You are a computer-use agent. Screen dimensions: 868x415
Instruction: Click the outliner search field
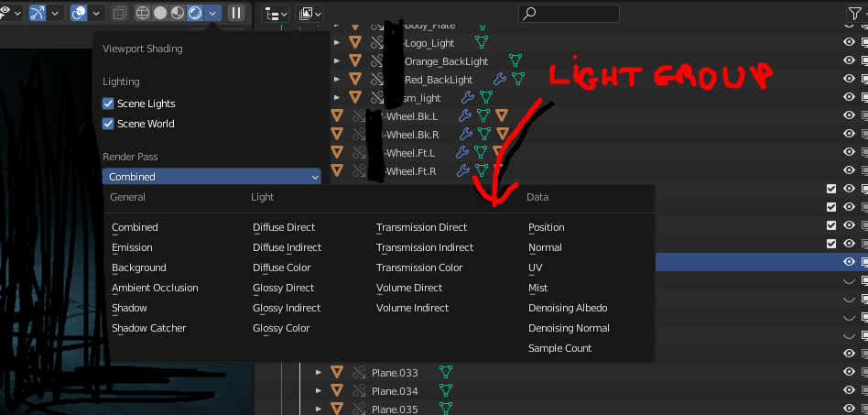click(x=569, y=14)
